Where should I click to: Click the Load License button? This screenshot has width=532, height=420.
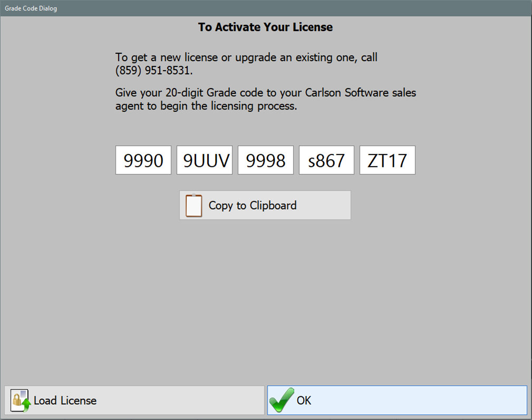point(133,400)
